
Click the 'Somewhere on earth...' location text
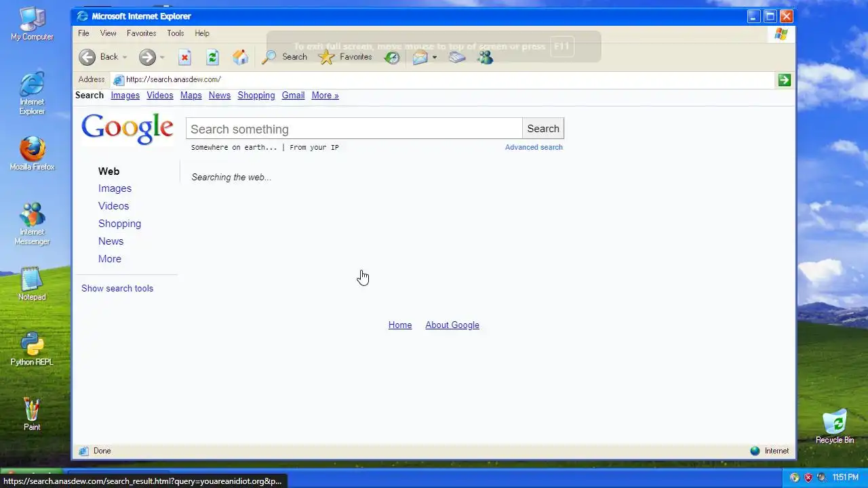(234, 148)
